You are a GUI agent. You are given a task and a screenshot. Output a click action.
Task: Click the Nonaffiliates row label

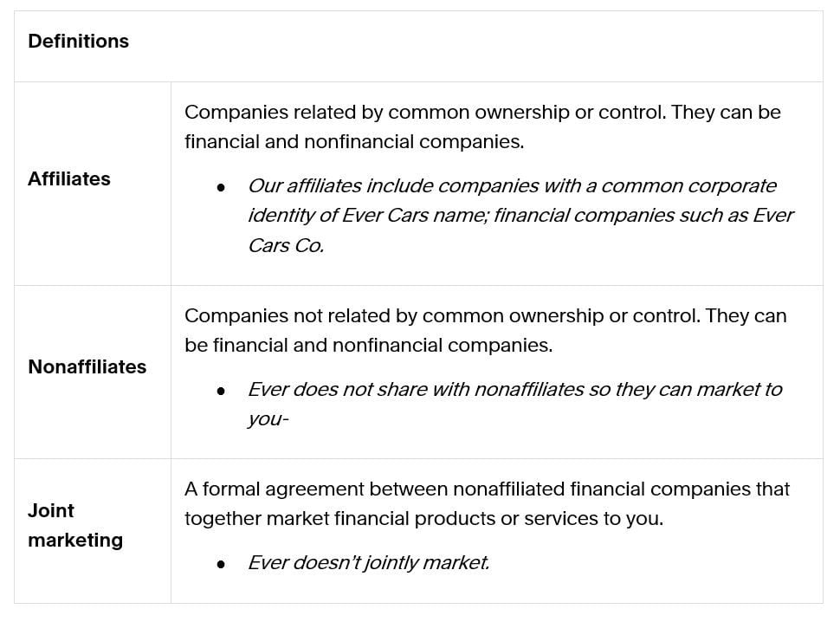point(87,367)
